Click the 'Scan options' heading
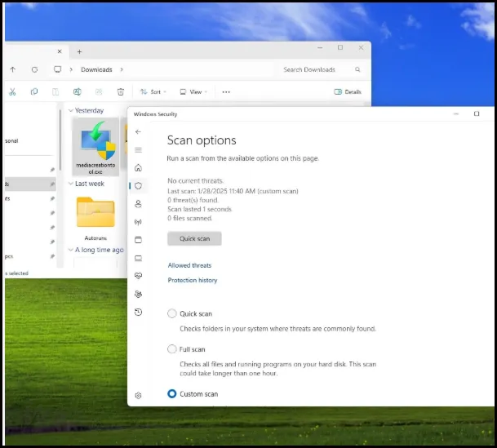Screen dimensions: 497x448 coord(202,140)
